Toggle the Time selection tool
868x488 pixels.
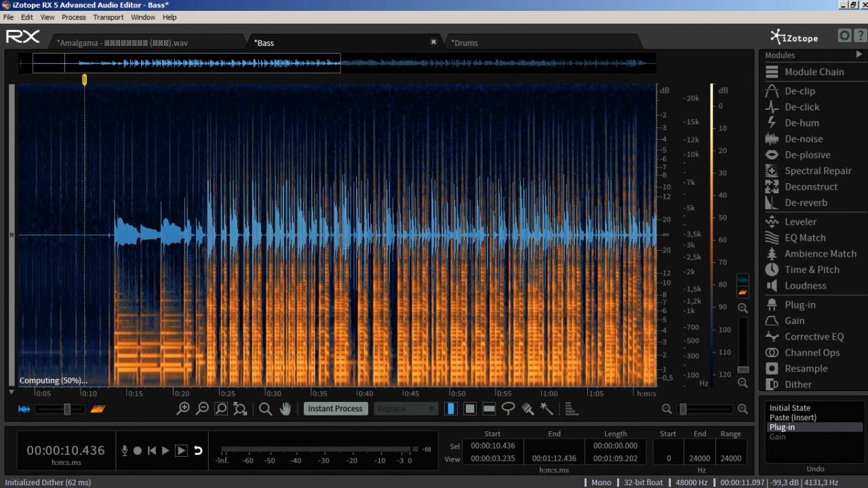point(451,409)
